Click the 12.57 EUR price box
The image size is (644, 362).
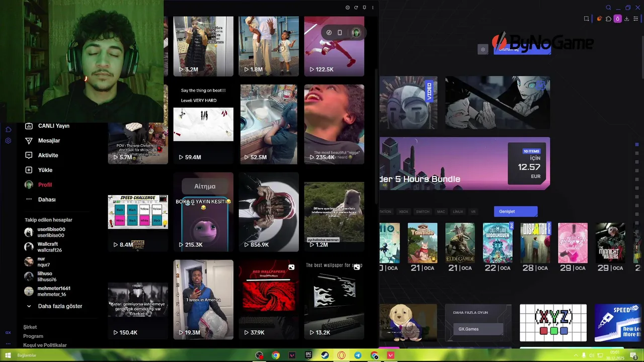tap(527, 163)
